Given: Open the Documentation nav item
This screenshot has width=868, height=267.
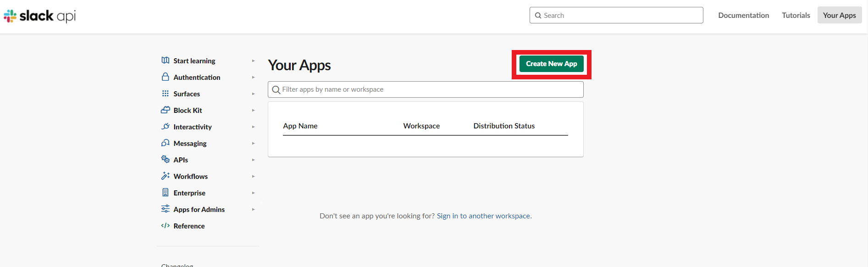Looking at the screenshot, I should coord(743,15).
